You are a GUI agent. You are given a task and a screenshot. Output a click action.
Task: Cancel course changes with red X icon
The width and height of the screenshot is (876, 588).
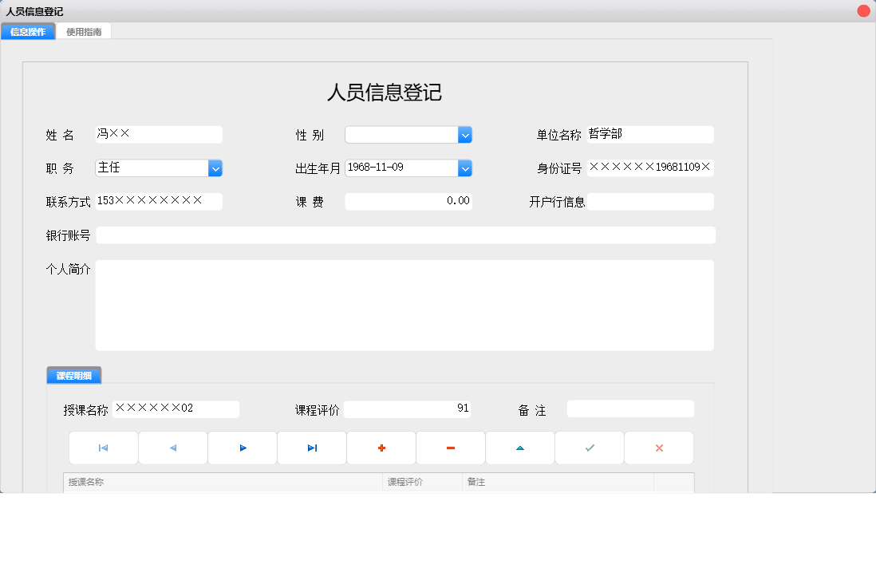pos(658,448)
